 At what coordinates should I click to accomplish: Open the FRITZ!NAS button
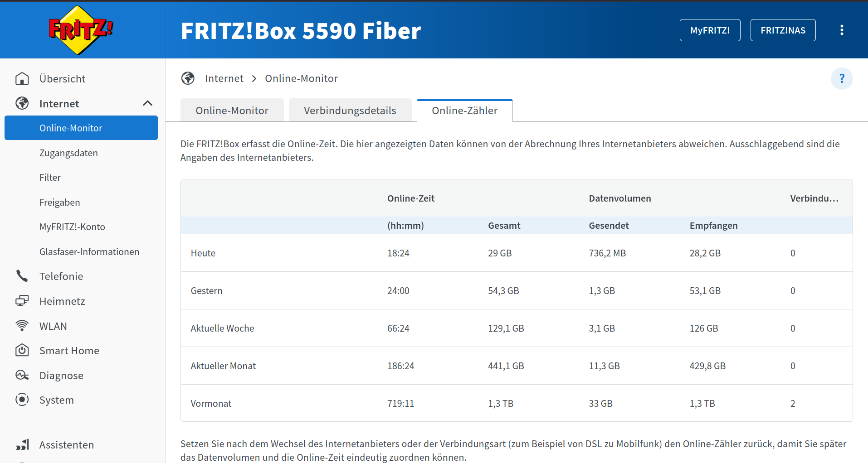783,30
